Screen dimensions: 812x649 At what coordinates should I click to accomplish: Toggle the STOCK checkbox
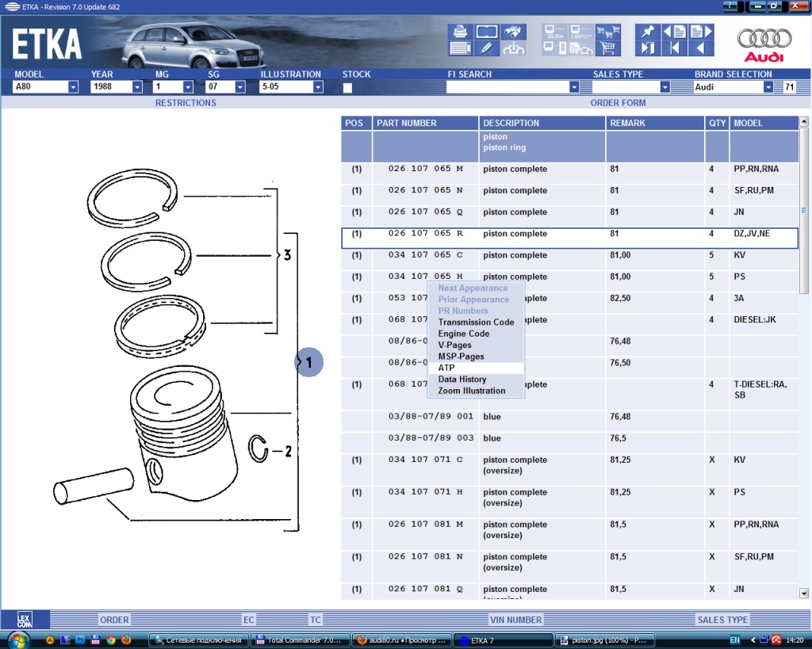(347, 87)
